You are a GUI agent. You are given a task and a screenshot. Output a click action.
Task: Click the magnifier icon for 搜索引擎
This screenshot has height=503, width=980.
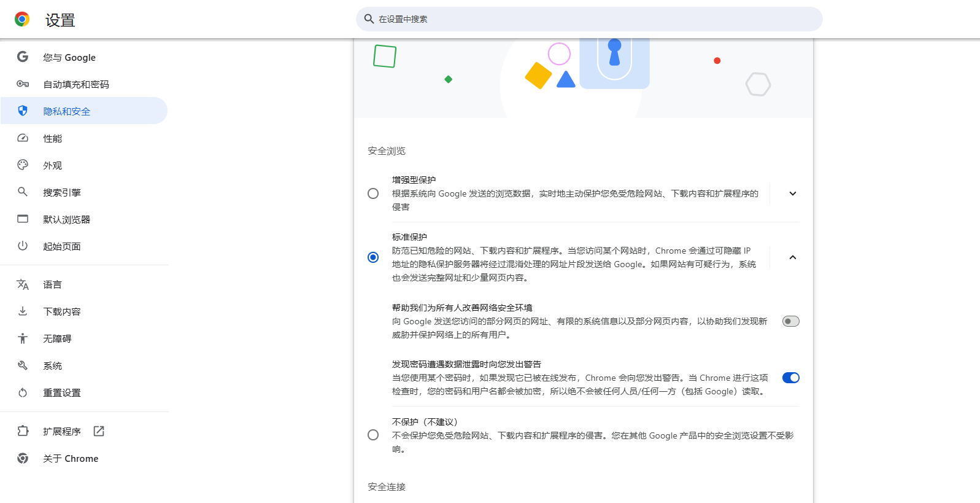(x=23, y=192)
